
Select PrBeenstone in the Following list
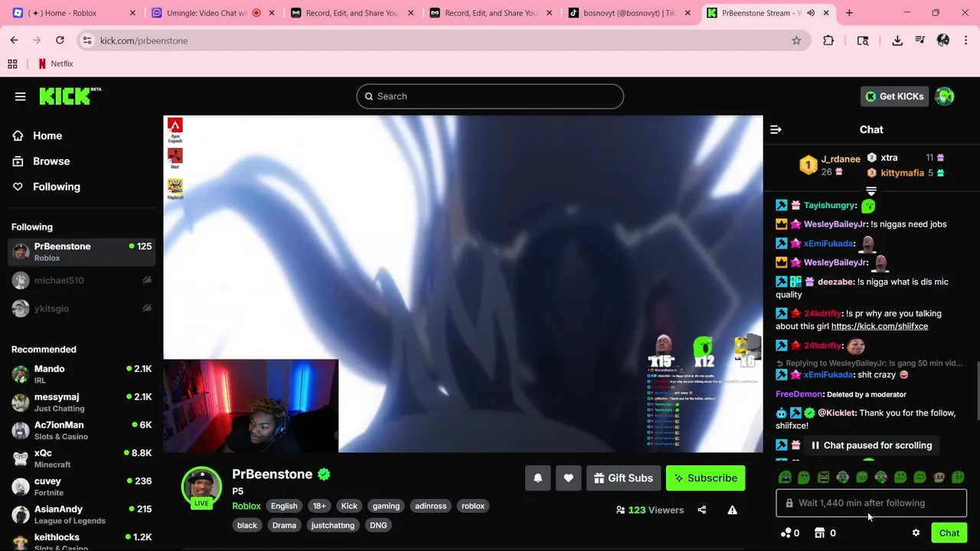click(x=81, y=252)
